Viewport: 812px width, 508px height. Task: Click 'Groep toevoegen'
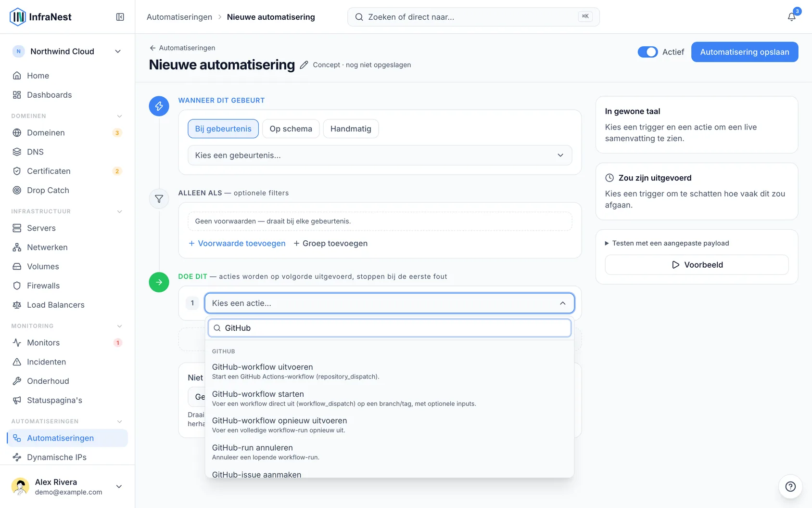pyautogui.click(x=330, y=243)
